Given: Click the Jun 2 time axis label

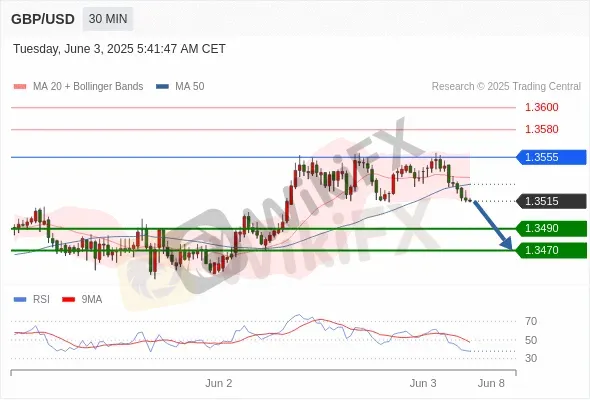Looking at the screenshot, I should pyautogui.click(x=219, y=383).
